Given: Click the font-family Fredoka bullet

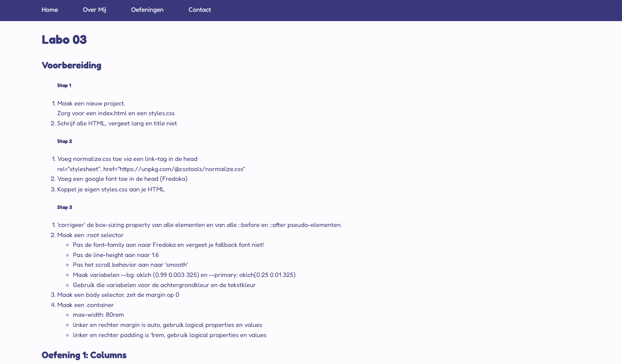Looking at the screenshot, I should click(168, 245).
